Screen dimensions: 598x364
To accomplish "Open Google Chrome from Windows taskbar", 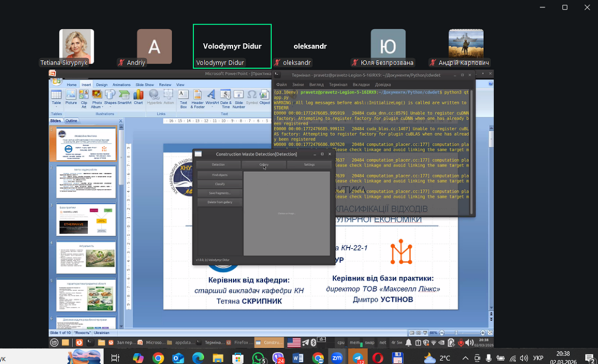I will (x=158, y=357).
